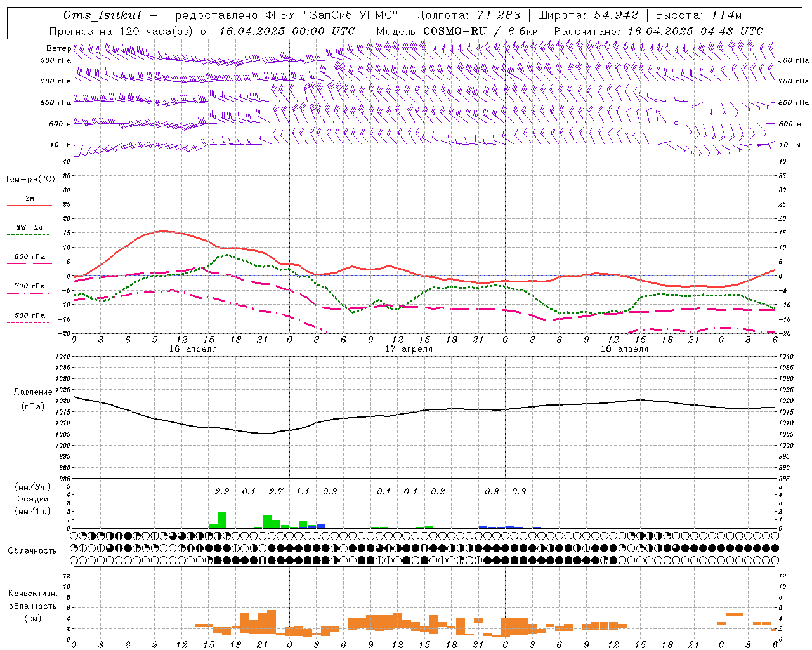Click the "Конвективн." convective cloud label
Screen dimensions: 812x650
(x=32, y=594)
